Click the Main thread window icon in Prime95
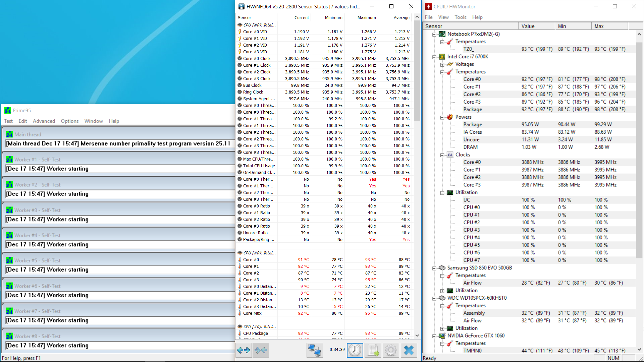The image size is (644, 362). [x=9, y=134]
